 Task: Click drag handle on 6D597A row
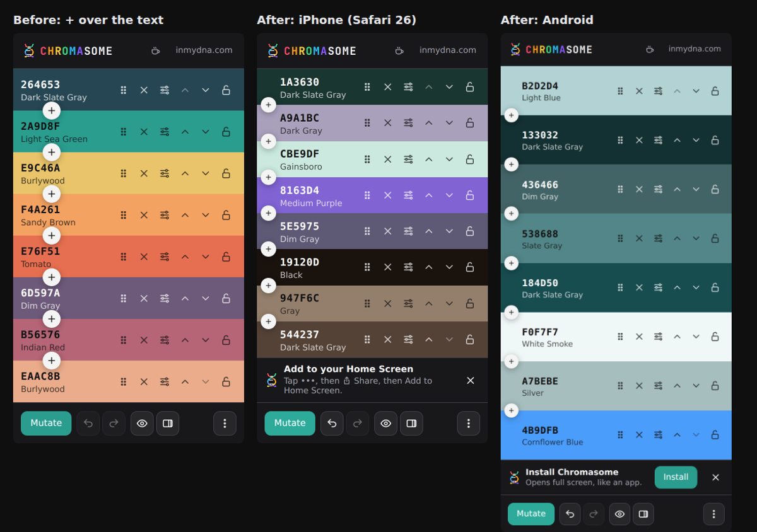[124, 298]
